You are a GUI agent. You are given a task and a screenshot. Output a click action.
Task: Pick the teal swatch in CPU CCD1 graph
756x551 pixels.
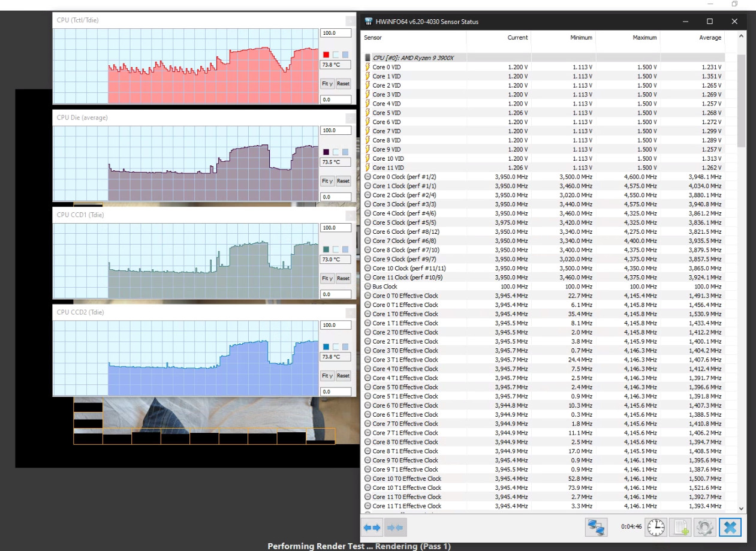pyautogui.click(x=326, y=249)
